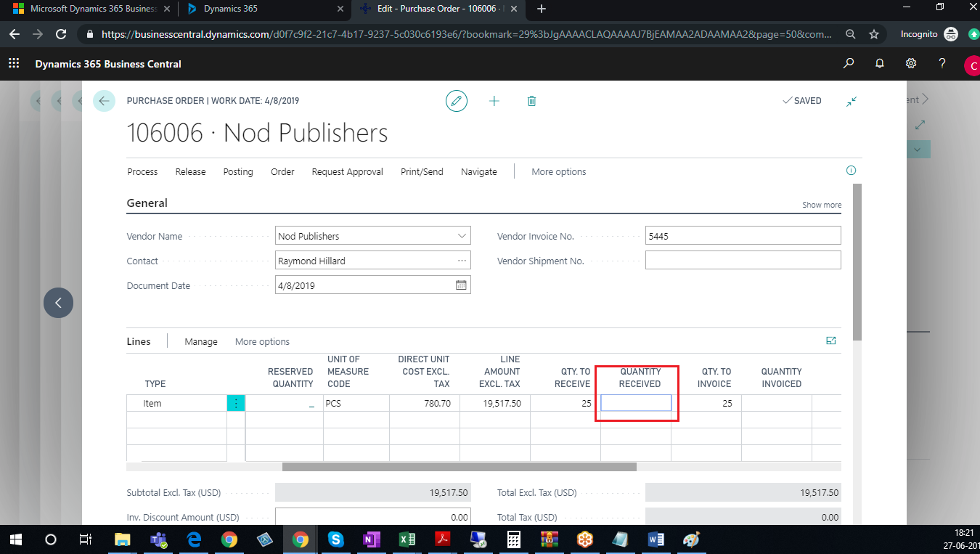This screenshot has height=554, width=980.
Task: Click the pencil edit icon
Action: tap(457, 101)
